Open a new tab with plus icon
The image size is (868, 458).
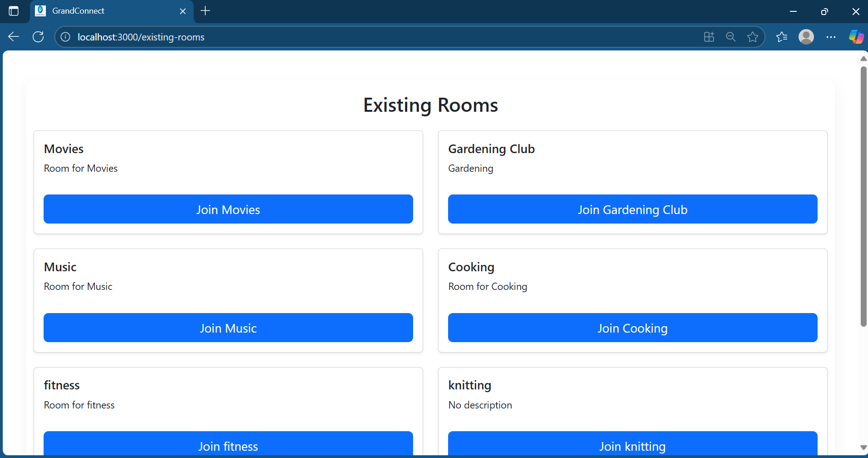[x=205, y=11]
